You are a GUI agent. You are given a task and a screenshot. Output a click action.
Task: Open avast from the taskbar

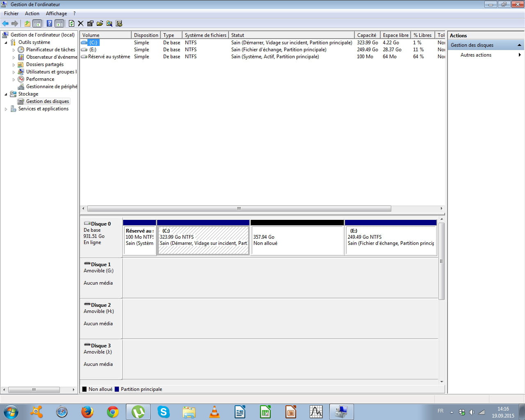[37, 412]
